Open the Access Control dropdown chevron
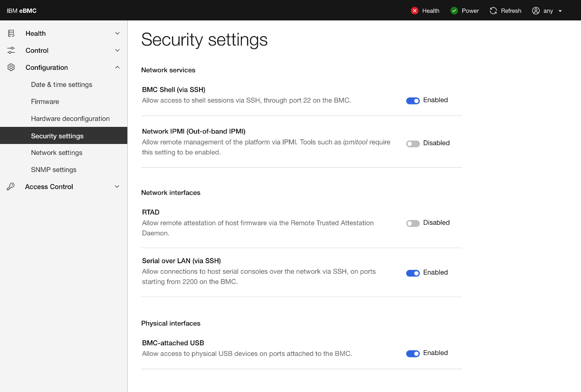The image size is (581, 392). tap(117, 186)
